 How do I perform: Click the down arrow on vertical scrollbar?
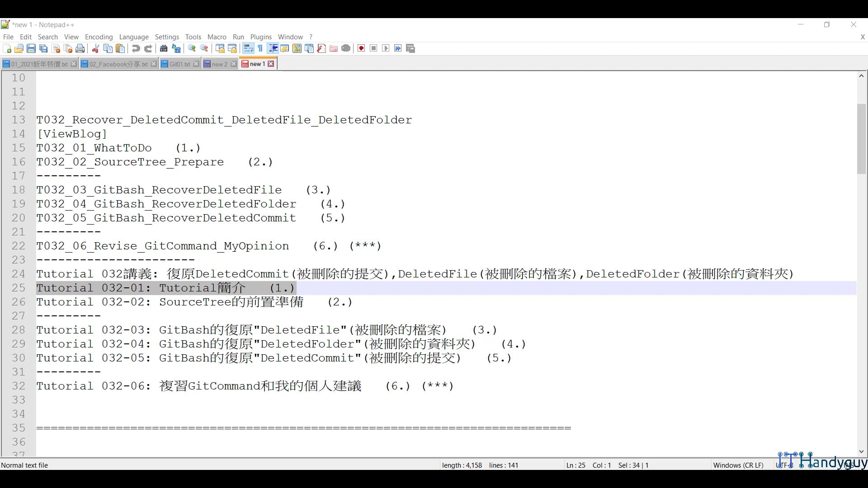tap(861, 451)
